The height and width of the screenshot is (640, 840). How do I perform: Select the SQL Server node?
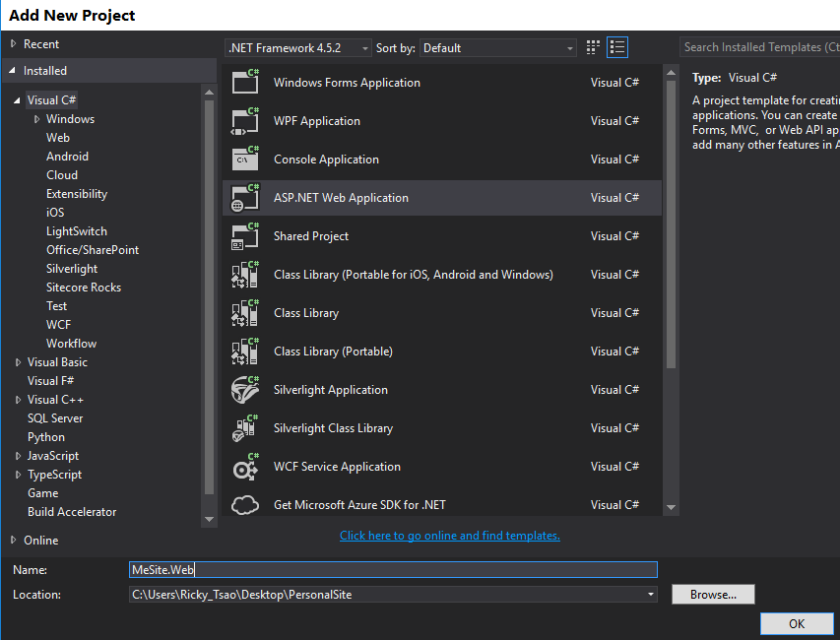[55, 418]
